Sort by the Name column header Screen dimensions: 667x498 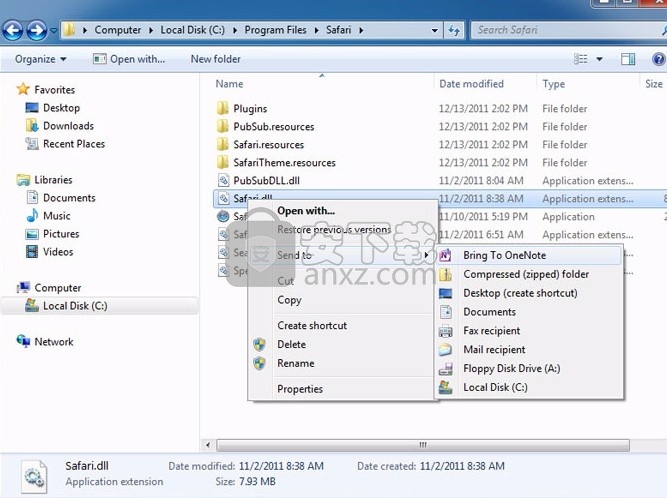[229, 84]
